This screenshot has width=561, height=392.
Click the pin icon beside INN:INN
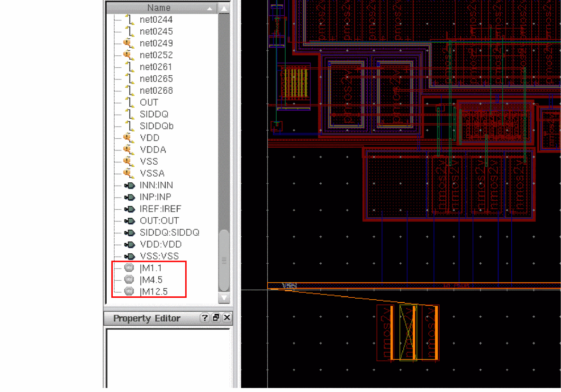point(129,185)
